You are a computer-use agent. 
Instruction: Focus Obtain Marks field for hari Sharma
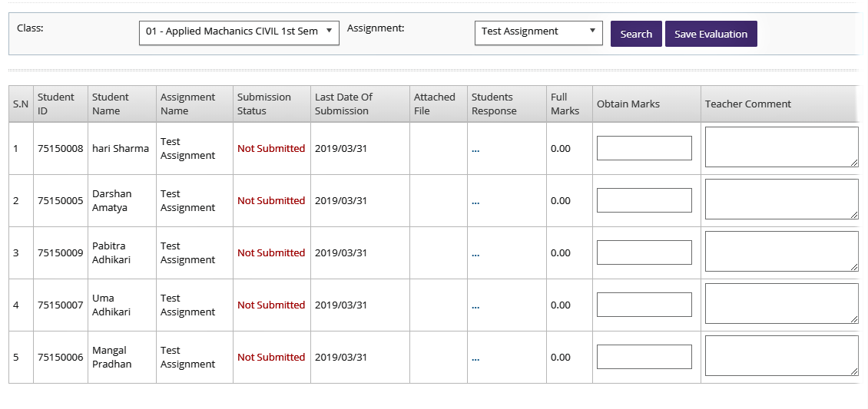644,148
